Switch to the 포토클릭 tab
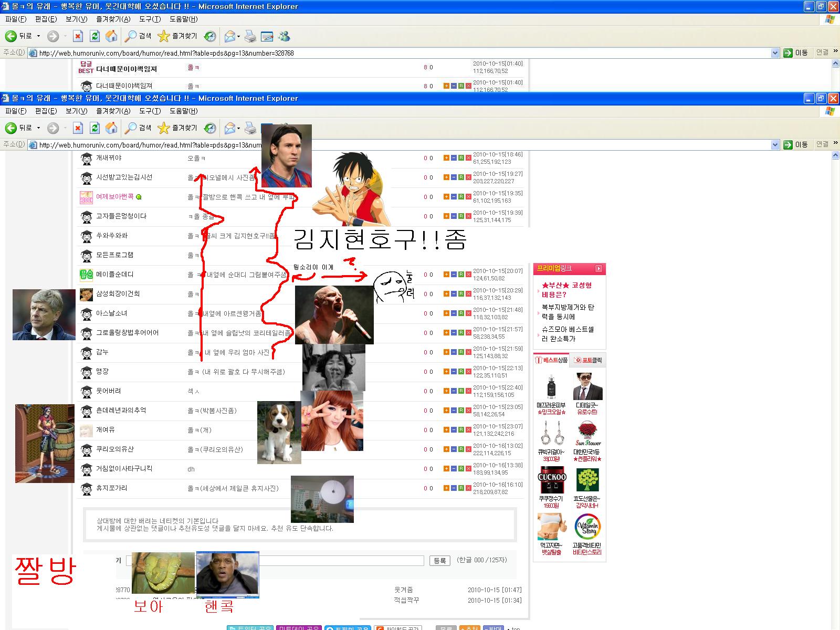This screenshot has width=840, height=630. pos(588,360)
